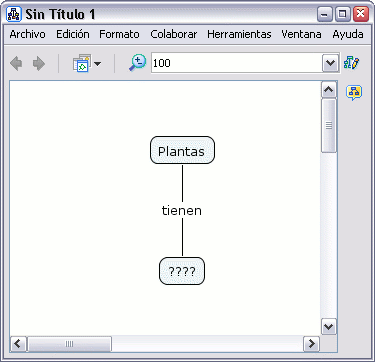
Task: Expand the Views icon dropdown arrow
Action: pos(97,63)
